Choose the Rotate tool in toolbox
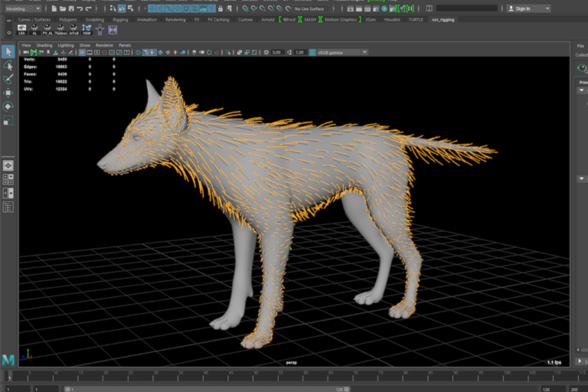This screenshot has height=392, width=588. point(8,106)
